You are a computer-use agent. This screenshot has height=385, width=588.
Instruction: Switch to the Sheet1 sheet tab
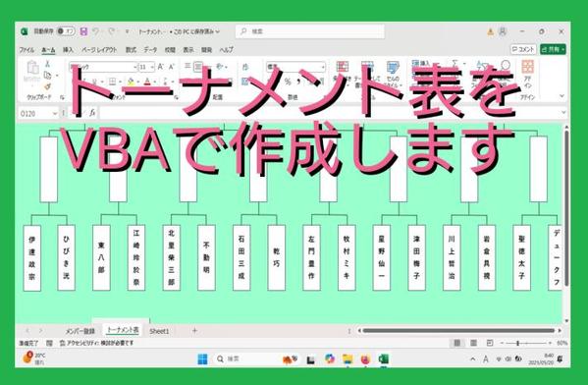click(x=159, y=331)
